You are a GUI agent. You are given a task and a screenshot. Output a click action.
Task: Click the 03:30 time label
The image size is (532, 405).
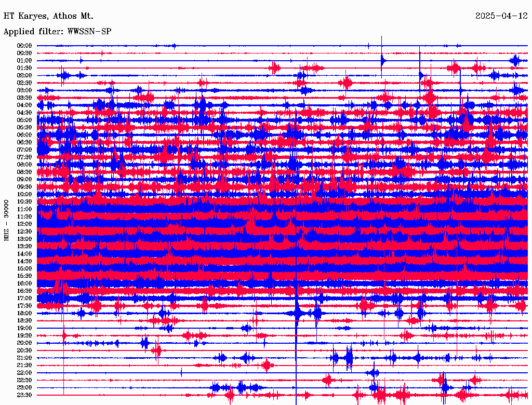point(24,98)
